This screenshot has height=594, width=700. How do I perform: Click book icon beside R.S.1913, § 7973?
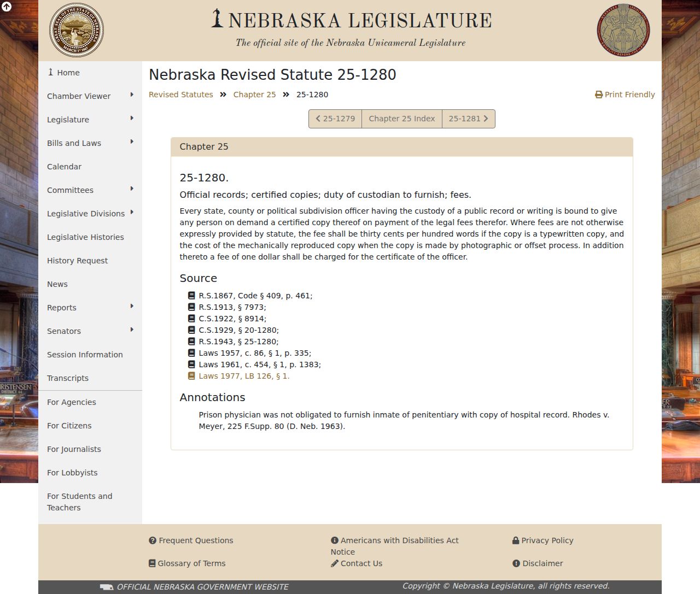tap(191, 307)
